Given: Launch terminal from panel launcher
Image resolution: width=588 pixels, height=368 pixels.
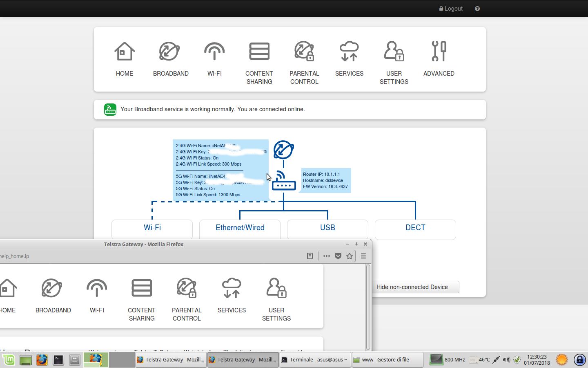Looking at the screenshot, I should pyautogui.click(x=58, y=360).
